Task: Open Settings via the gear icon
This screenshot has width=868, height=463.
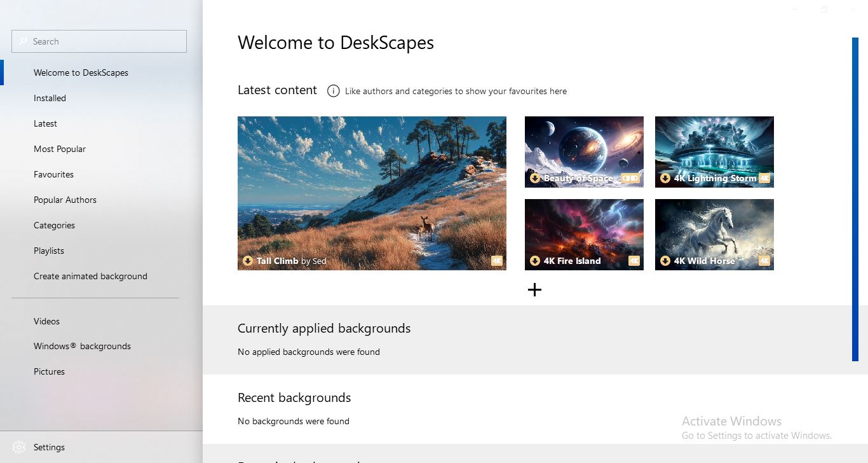Action: (x=19, y=447)
